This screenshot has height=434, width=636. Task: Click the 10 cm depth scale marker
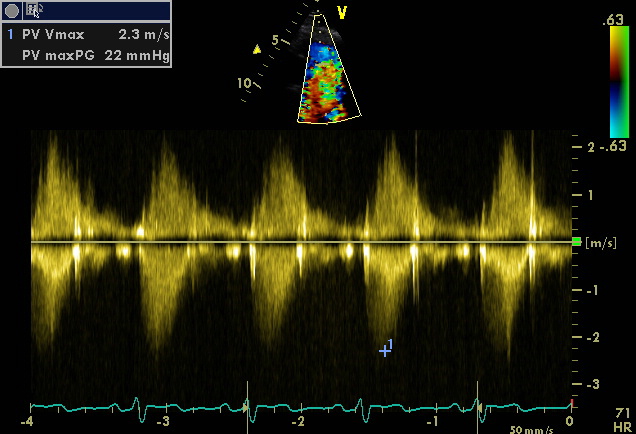click(x=244, y=84)
